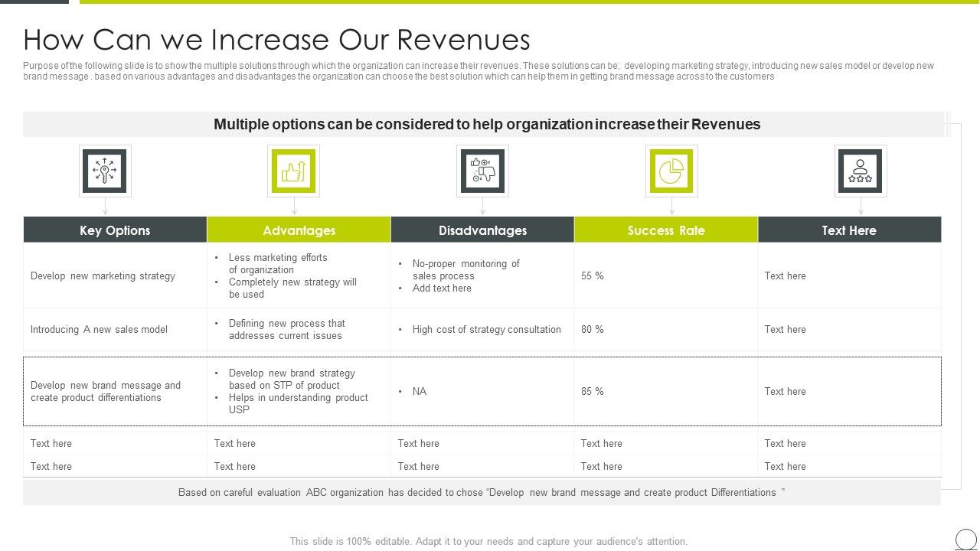The image size is (980, 551).
Task: Click Text here in marketing strategy row
Action: pos(785,276)
